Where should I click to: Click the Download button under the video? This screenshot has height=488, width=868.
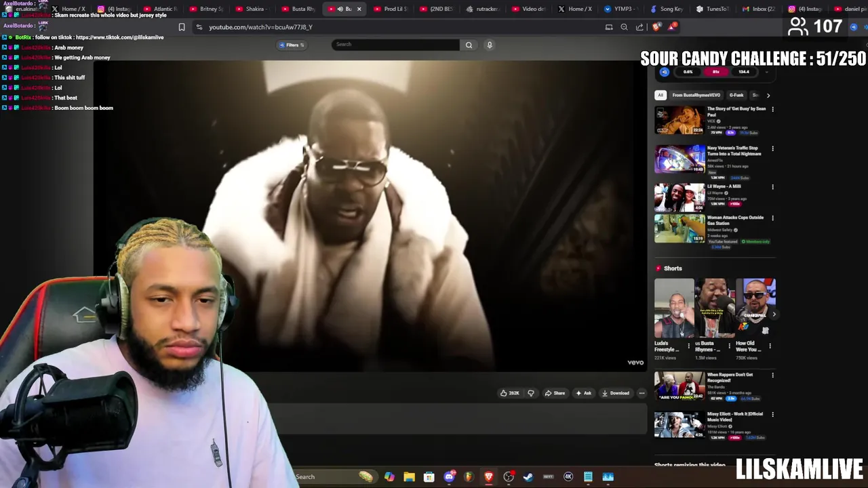coord(616,393)
